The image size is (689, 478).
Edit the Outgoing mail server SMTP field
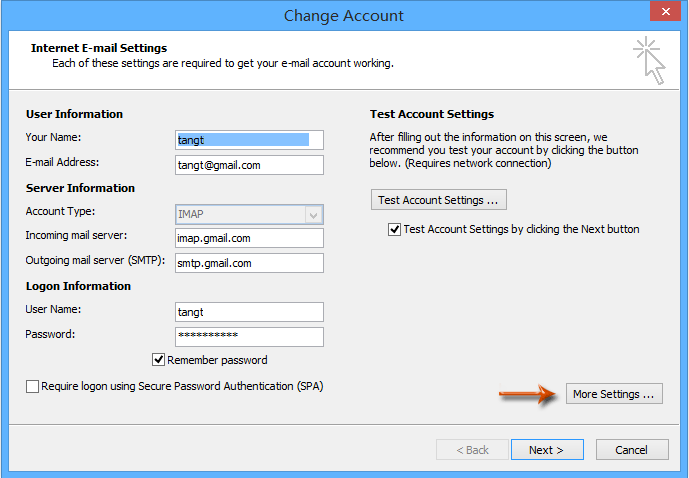coord(248,263)
